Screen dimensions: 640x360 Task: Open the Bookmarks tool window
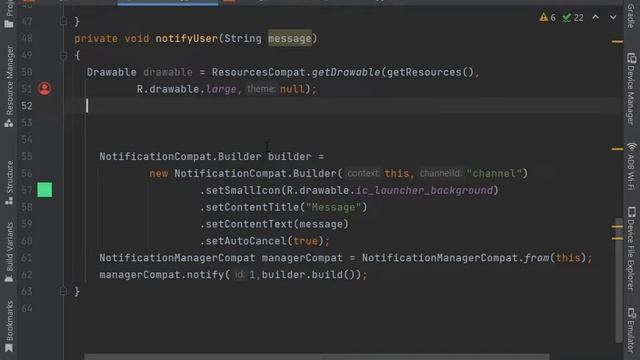9,326
